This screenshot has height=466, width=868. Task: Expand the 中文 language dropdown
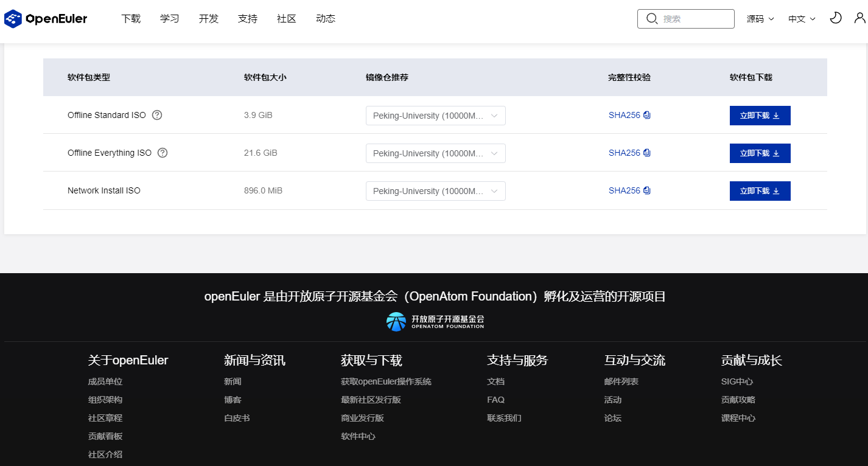pos(802,19)
